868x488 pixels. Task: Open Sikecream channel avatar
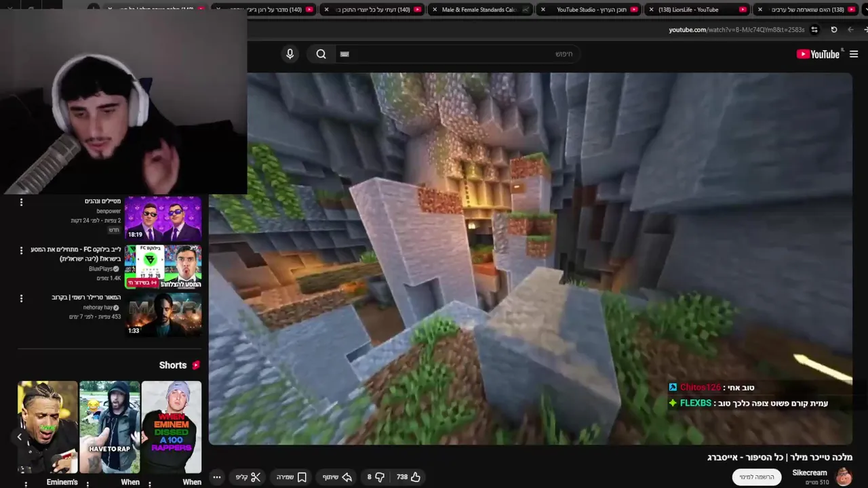[844, 476]
